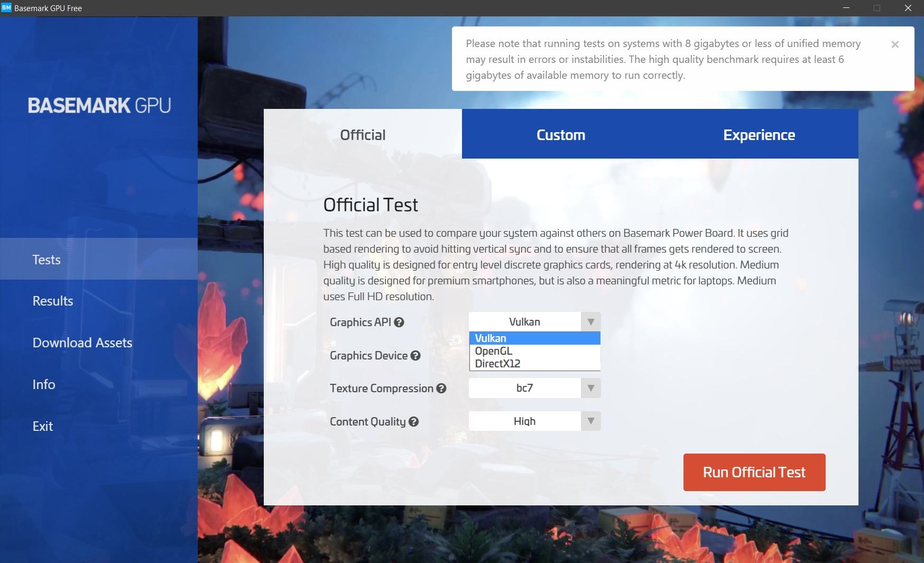The height and width of the screenshot is (563, 924).
Task: Click Exit in the sidebar
Action: pyautogui.click(x=99, y=426)
